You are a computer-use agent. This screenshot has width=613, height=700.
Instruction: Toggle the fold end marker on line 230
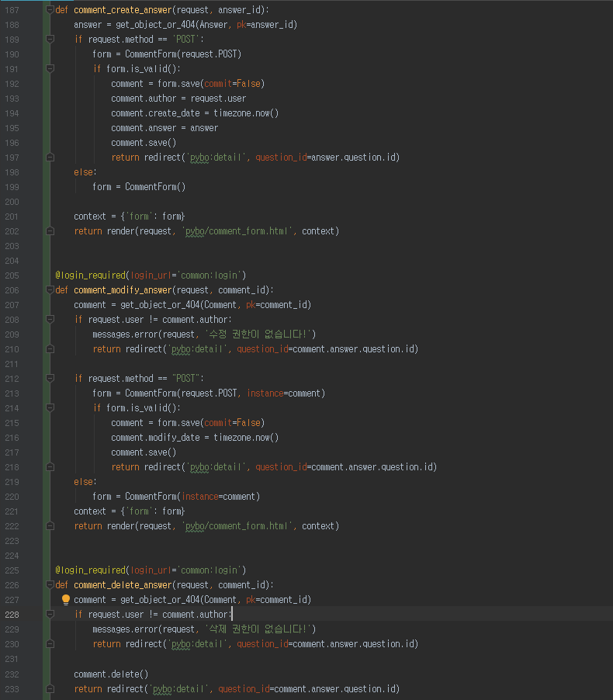coord(50,644)
